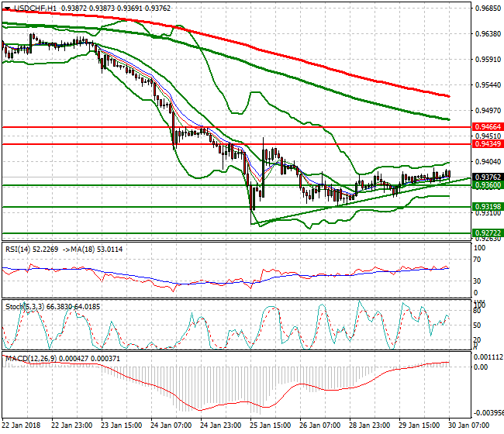Click the 0.96380 price scale value

pyautogui.click(x=488, y=34)
